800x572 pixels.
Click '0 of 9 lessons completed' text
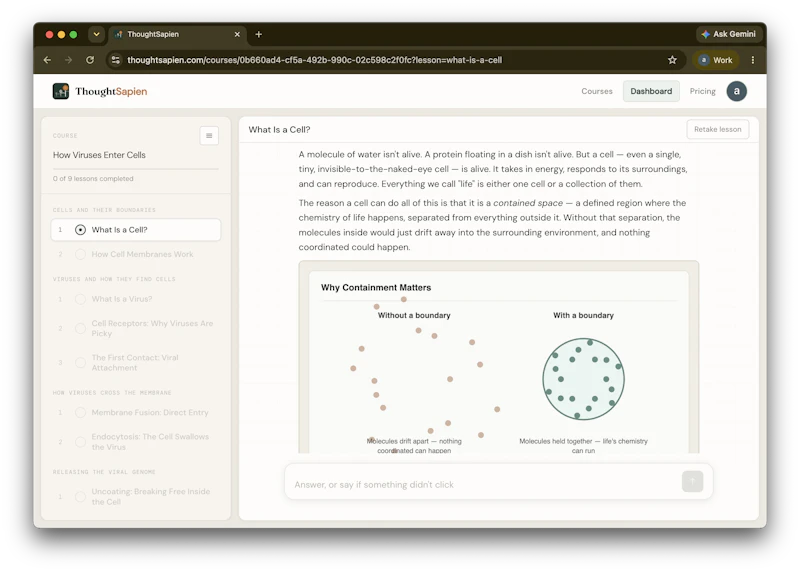(x=93, y=179)
